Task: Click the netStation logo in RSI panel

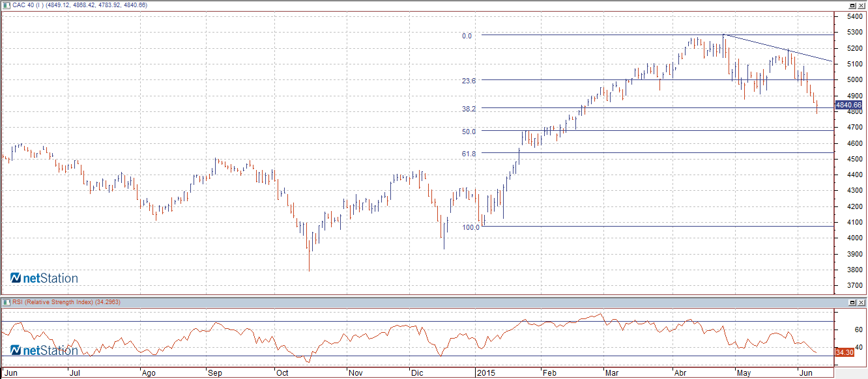Action: click(44, 351)
